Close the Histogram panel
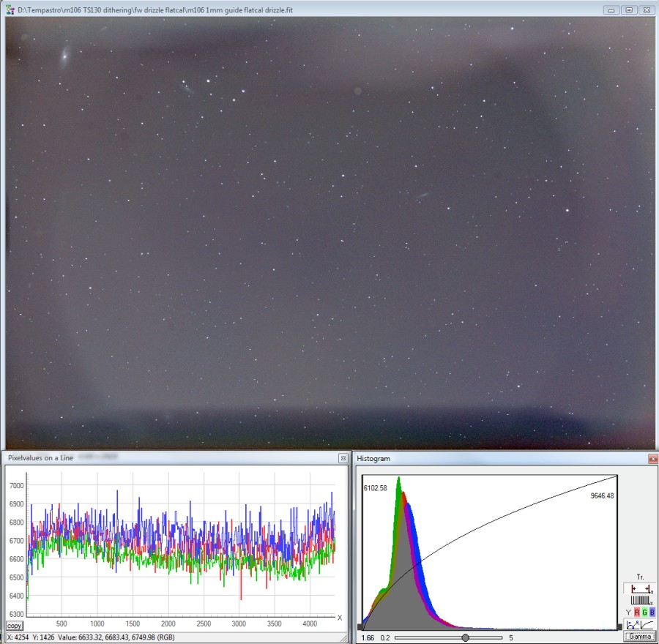The height and width of the screenshot is (644, 659). click(x=652, y=459)
